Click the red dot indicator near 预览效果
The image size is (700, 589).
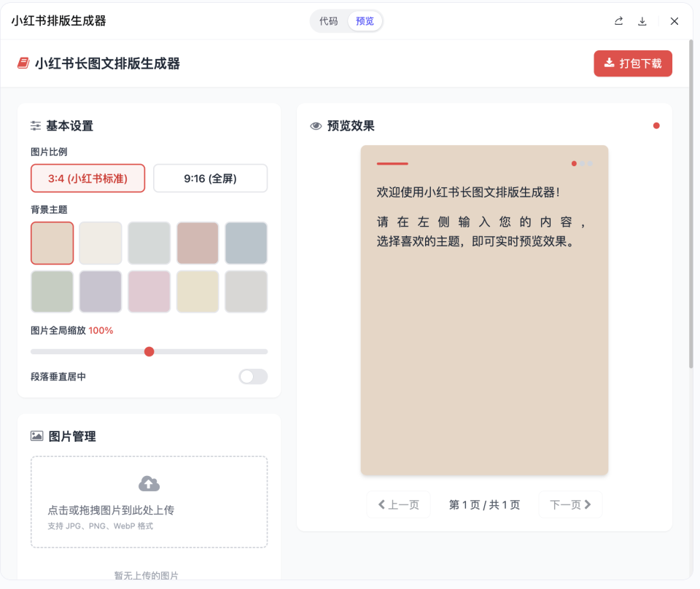point(656,125)
